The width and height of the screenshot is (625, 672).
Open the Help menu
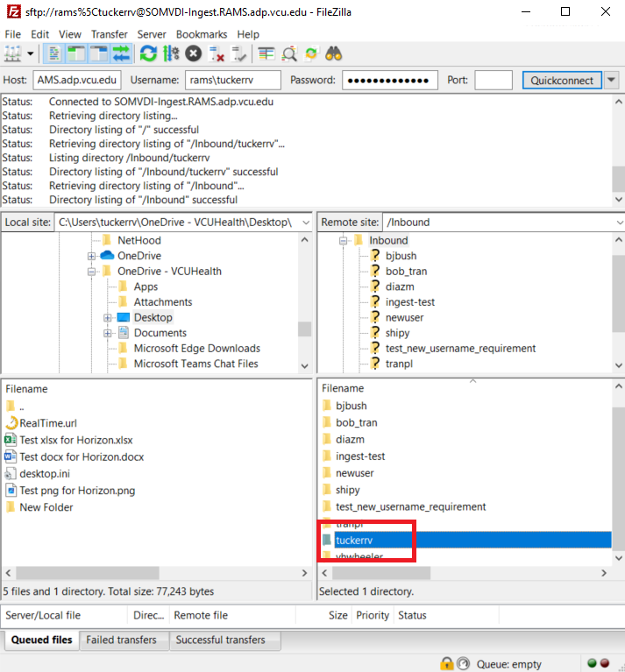pyautogui.click(x=248, y=34)
